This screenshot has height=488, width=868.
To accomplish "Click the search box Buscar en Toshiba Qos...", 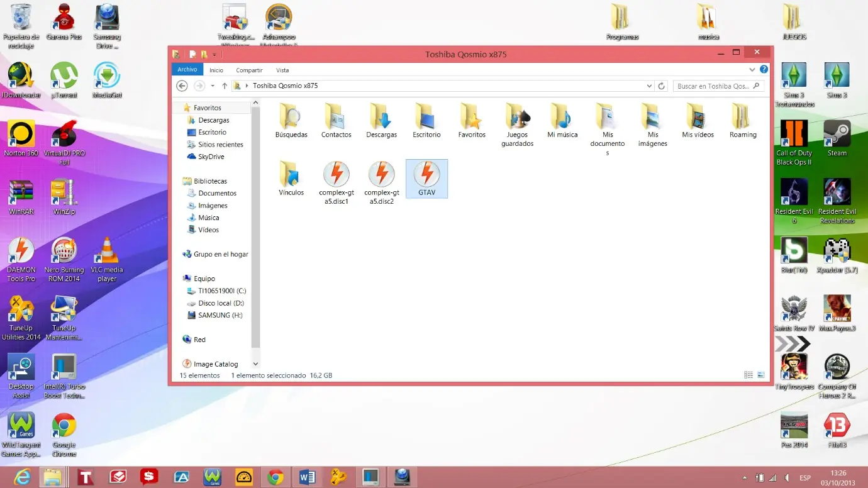I will coord(720,86).
